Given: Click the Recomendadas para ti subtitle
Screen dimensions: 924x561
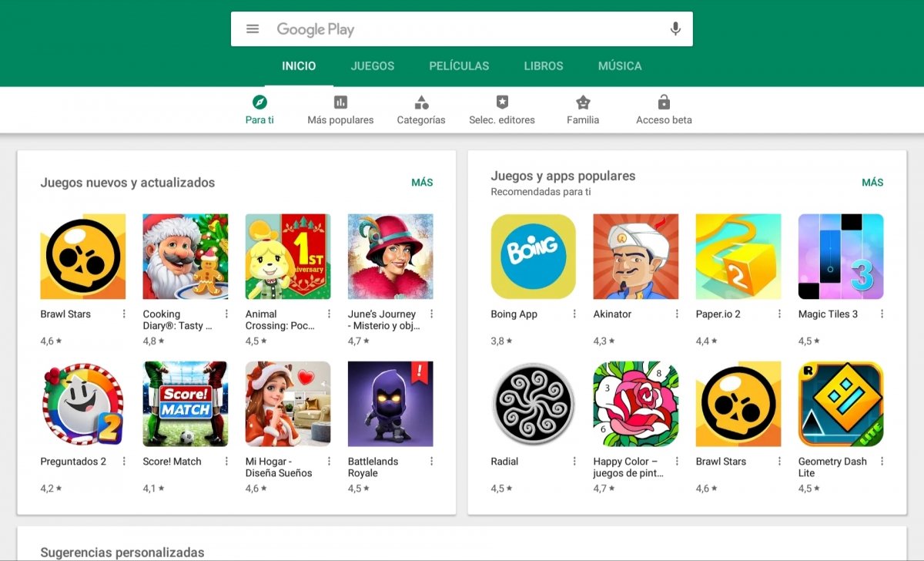Looking at the screenshot, I should 541,192.
